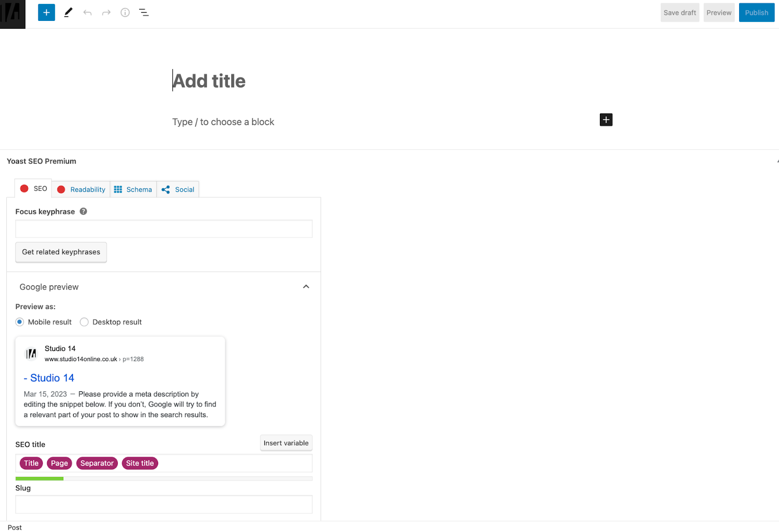Viewport: 779px width, 532px height.
Task: Click the Publish button
Action: [757, 13]
